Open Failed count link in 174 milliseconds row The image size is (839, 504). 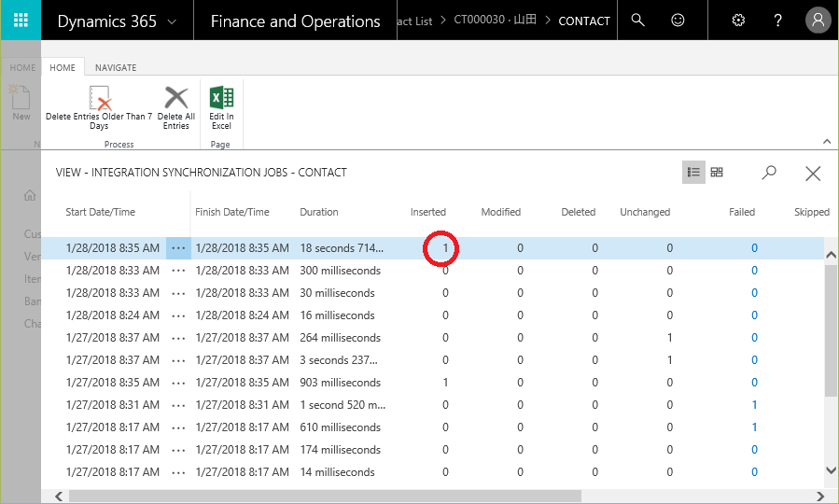click(754, 450)
